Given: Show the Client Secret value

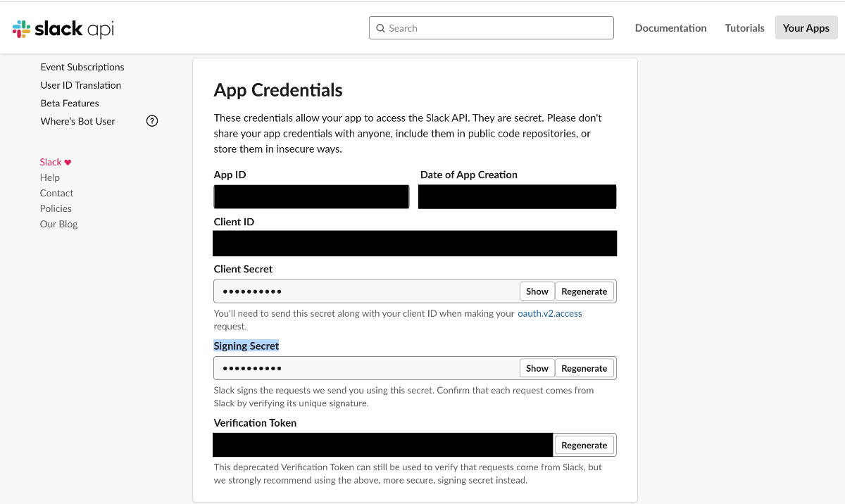Looking at the screenshot, I should [537, 291].
